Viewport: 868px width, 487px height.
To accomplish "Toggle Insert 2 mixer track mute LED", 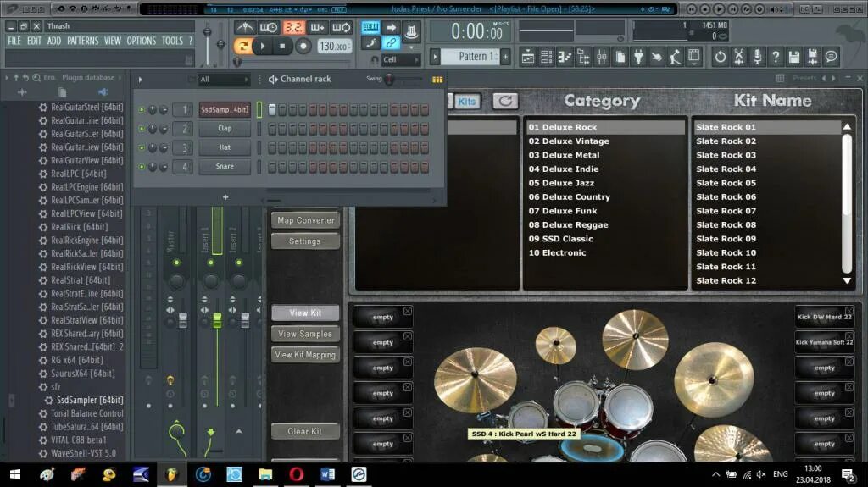I will [x=238, y=263].
